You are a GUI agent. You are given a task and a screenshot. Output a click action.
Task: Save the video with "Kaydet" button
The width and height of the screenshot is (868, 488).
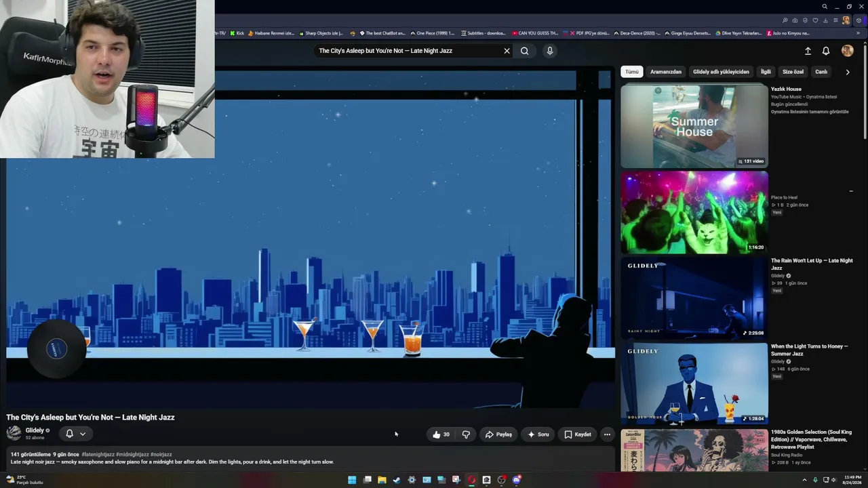[x=577, y=434]
